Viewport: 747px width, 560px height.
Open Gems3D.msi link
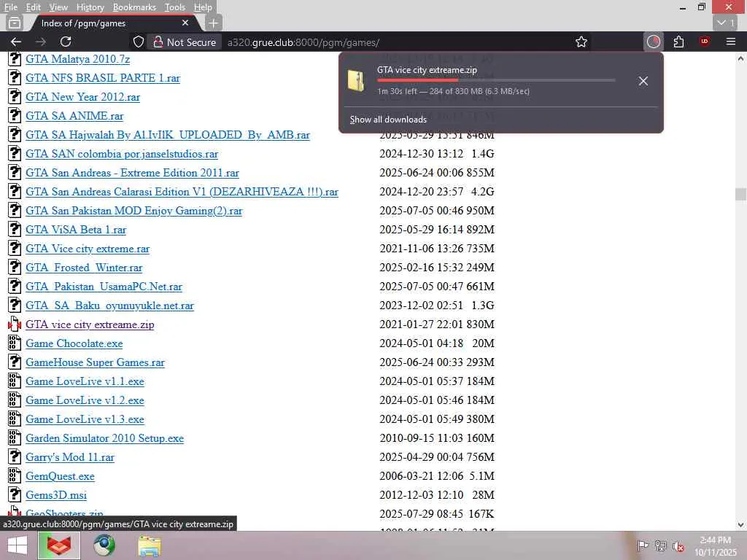(x=56, y=495)
